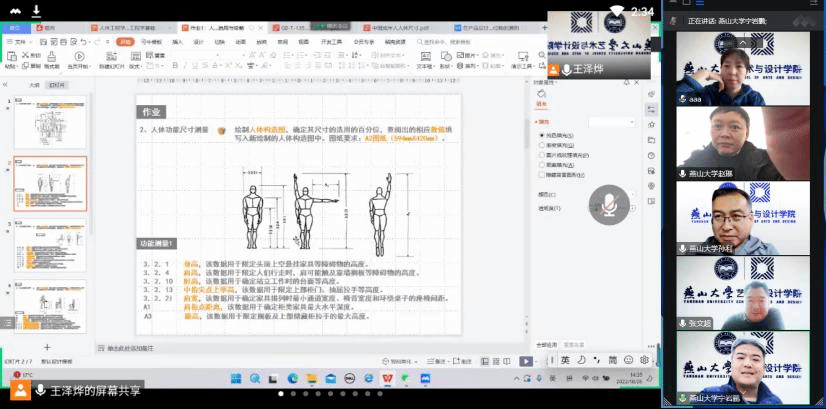Select the 渐变填充 gradient fill radio option
This screenshot has height=409, width=826.
543,144
